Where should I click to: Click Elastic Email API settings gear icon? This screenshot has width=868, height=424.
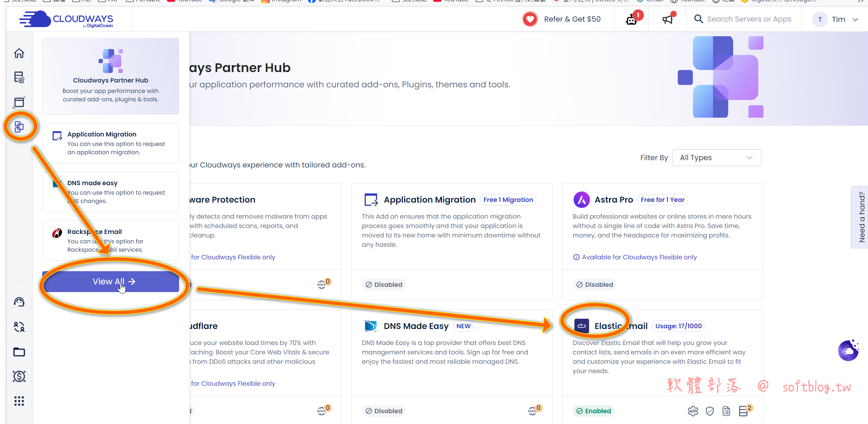[x=693, y=411]
